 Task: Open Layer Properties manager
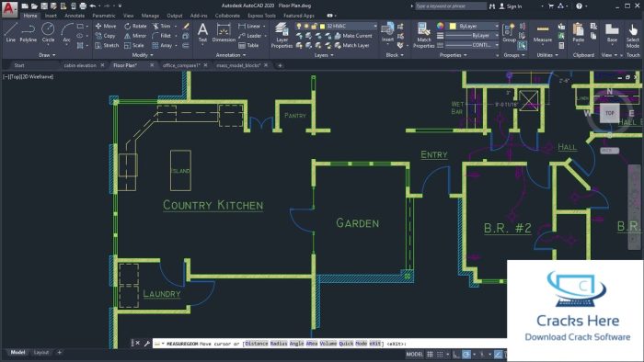[282, 35]
